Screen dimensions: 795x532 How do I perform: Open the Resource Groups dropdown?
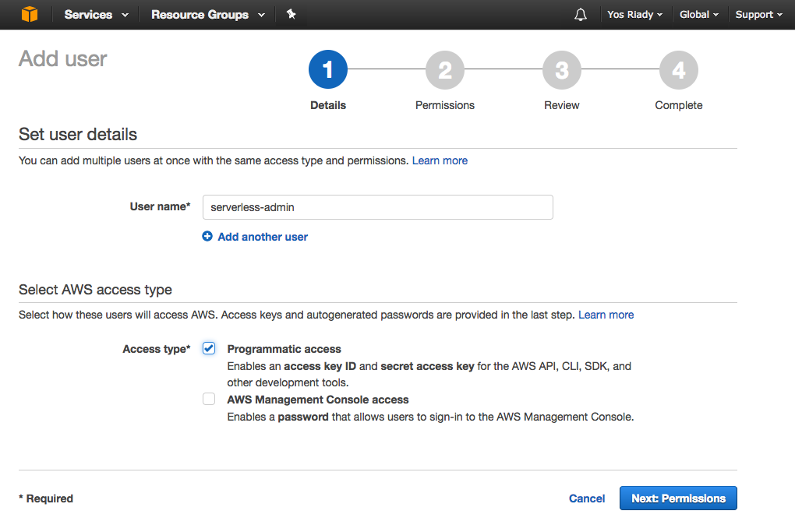[x=207, y=15]
